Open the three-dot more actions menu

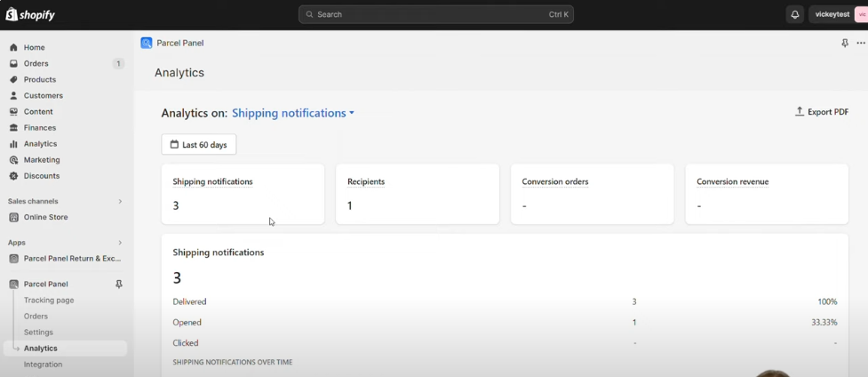[x=861, y=43]
